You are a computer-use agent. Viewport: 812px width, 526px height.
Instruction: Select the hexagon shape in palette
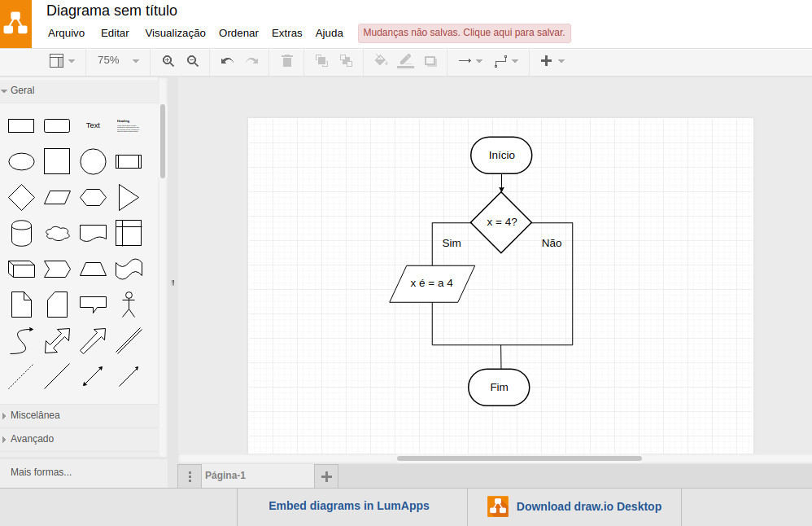94,197
